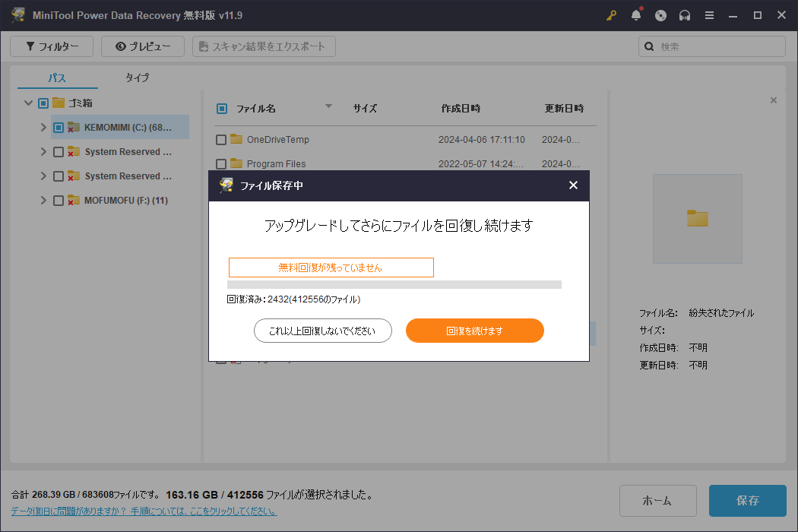
Task: Click the 回復を続けます button
Action: (x=474, y=331)
